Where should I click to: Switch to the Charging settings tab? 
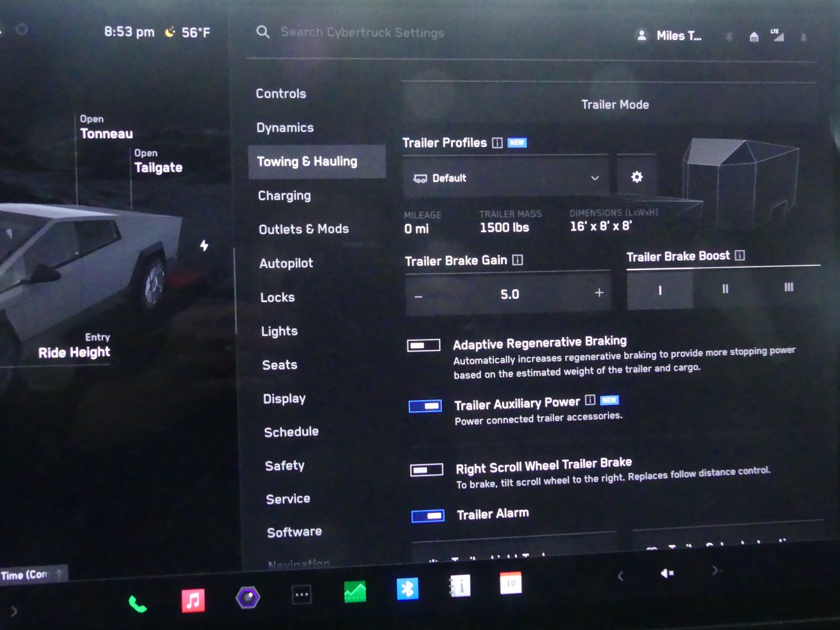click(x=284, y=195)
